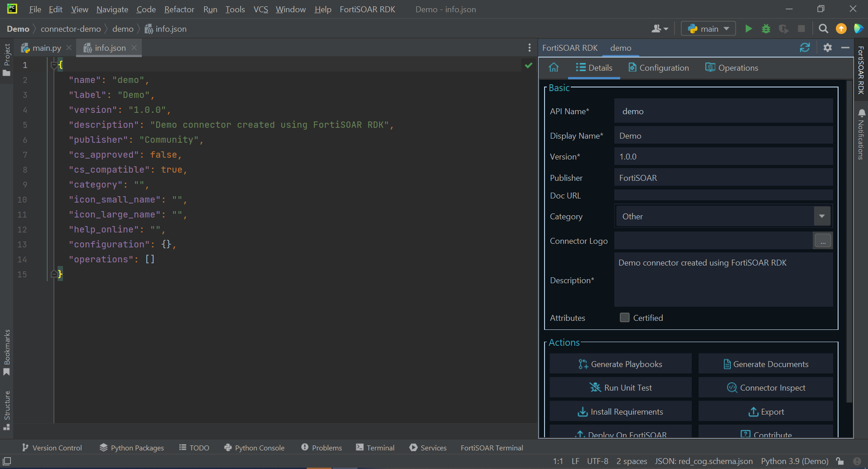Screen dimensions: 868x469
Task: Click the Debug bug icon
Action: coord(766,29)
